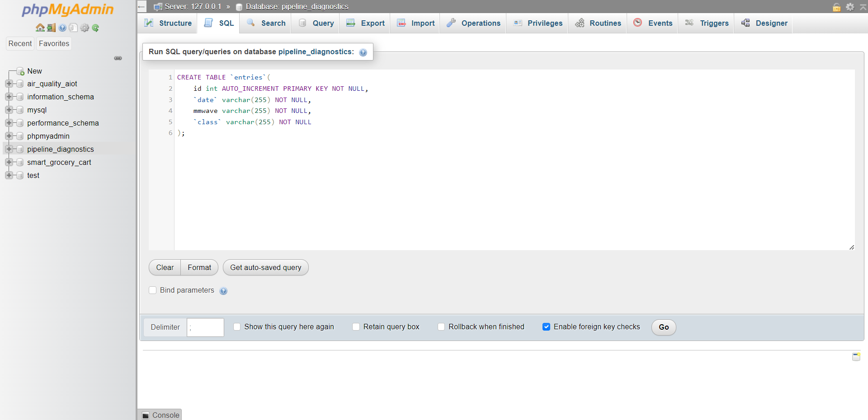Expand the pipeline_diagnostics database node
The height and width of the screenshot is (420, 868).
tap(9, 149)
